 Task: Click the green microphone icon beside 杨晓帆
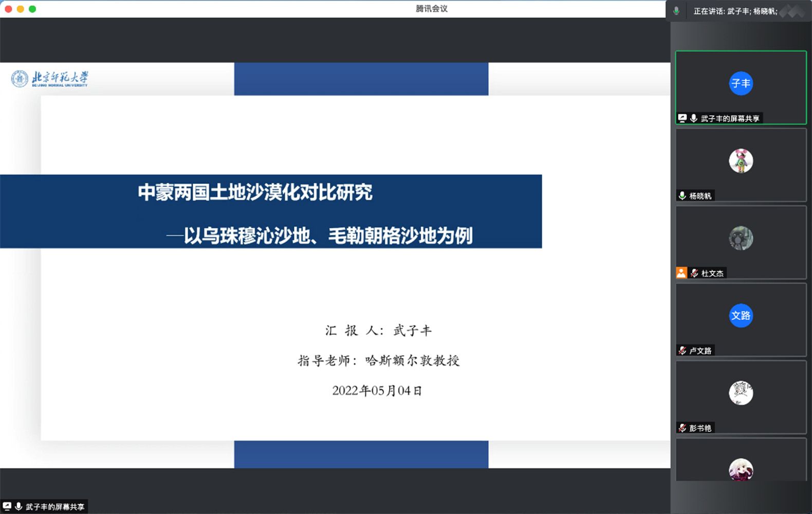682,196
